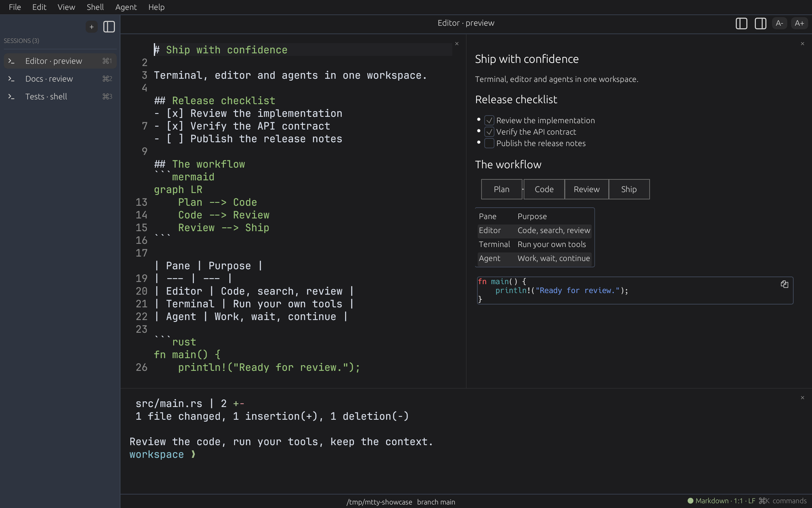Image resolution: width=812 pixels, height=508 pixels.
Task: Switch to the 'Docs · review' session
Action: click(x=60, y=79)
